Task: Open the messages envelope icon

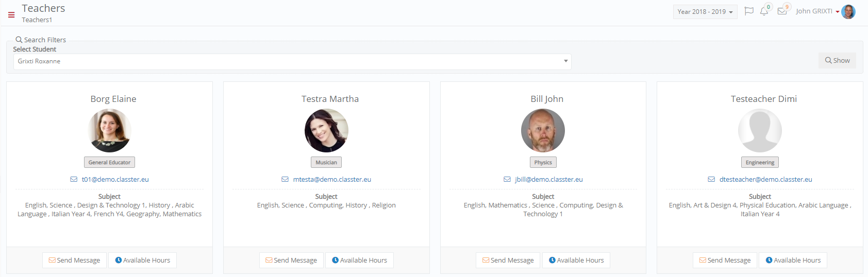Action: click(782, 11)
